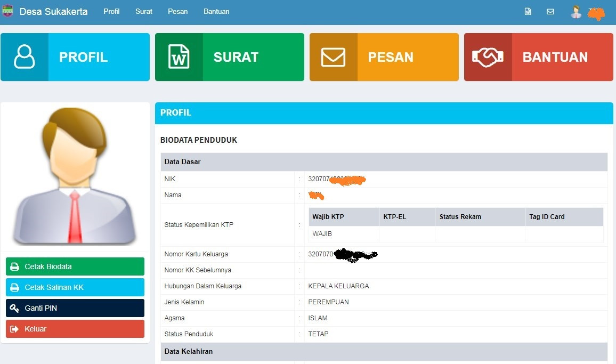Click the envelope icon on PESAN tile
The height and width of the screenshot is (364, 616).
click(x=333, y=57)
